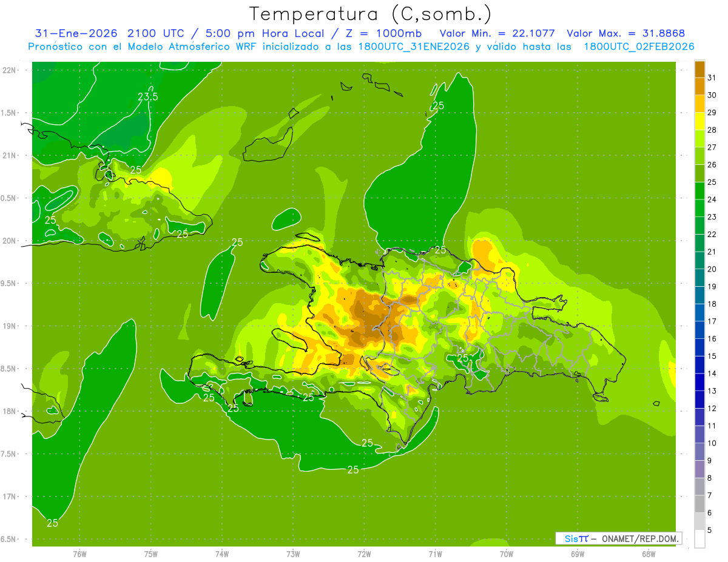Click the "22N" latitude axis label
This screenshot has height=562, width=728.
point(10,70)
